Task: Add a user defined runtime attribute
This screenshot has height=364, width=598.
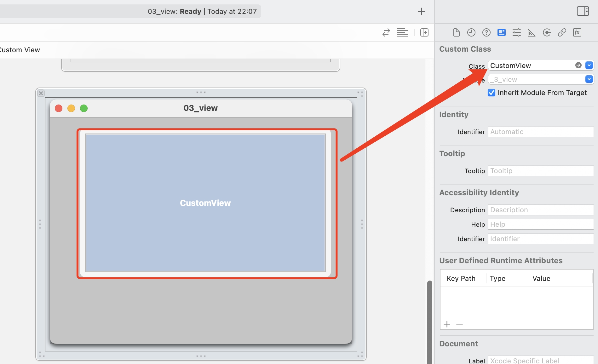Action: 447,324
